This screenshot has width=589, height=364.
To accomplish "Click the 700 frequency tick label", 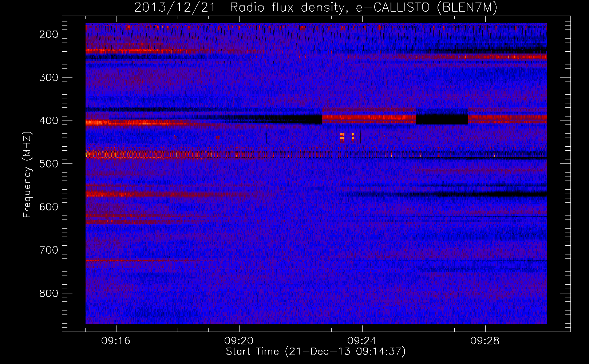I will tap(48, 250).
